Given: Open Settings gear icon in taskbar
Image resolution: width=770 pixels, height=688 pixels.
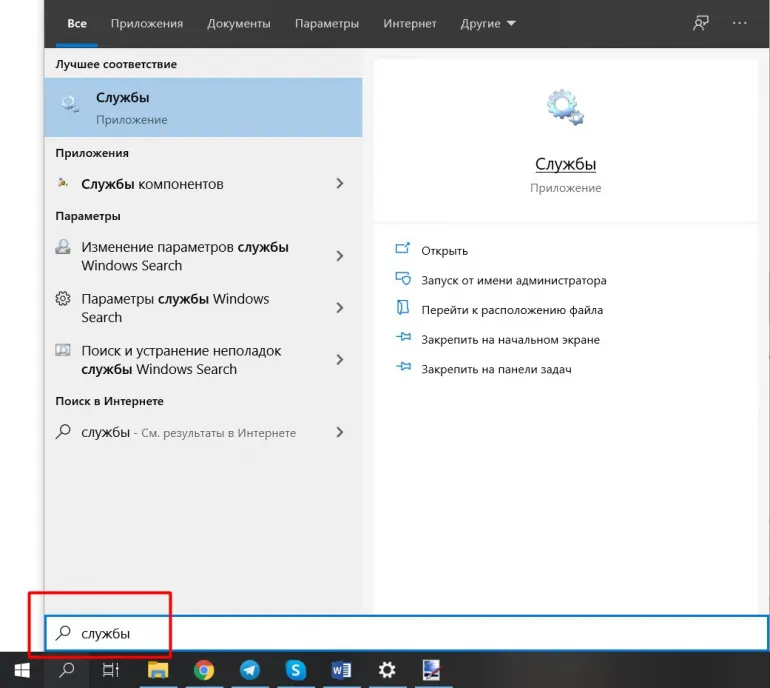Looking at the screenshot, I should click(x=386, y=670).
